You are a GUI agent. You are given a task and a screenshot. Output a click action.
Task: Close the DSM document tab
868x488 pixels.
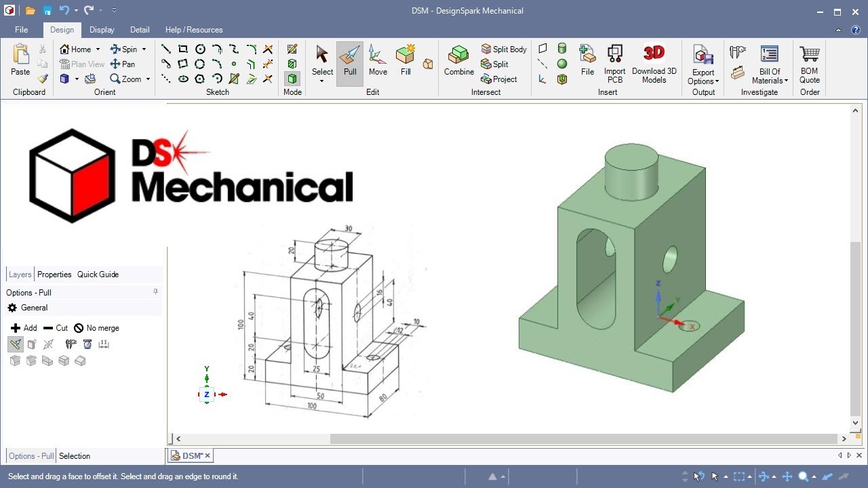[x=208, y=455]
